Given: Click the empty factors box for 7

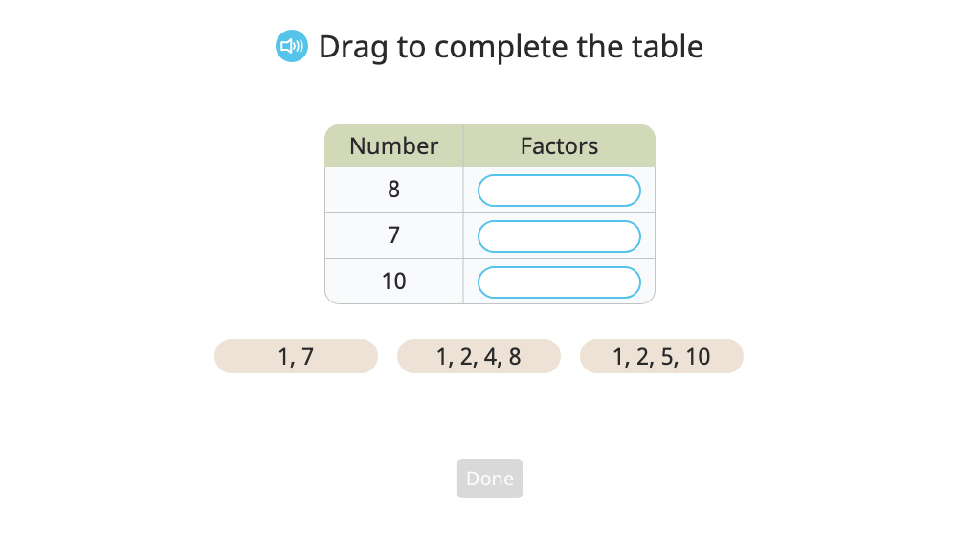Looking at the screenshot, I should point(559,236).
